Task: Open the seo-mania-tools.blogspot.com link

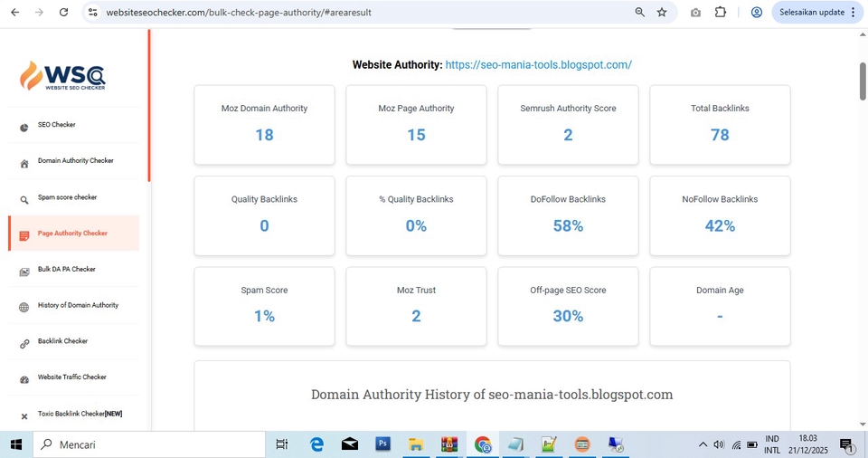Action: [538, 65]
